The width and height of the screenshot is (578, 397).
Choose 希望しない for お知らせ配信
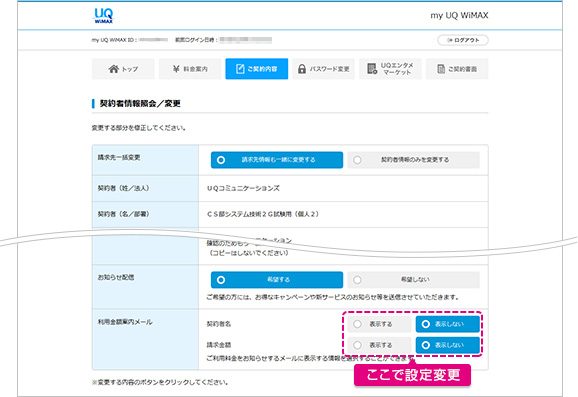[x=414, y=280]
